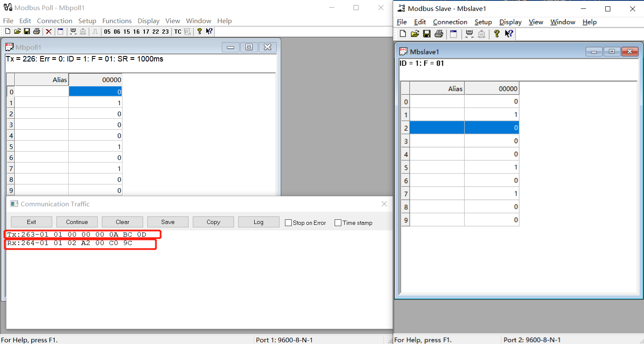Open file icon in Modbus Slave toolbar
The height and width of the screenshot is (344, 644).
(x=415, y=34)
